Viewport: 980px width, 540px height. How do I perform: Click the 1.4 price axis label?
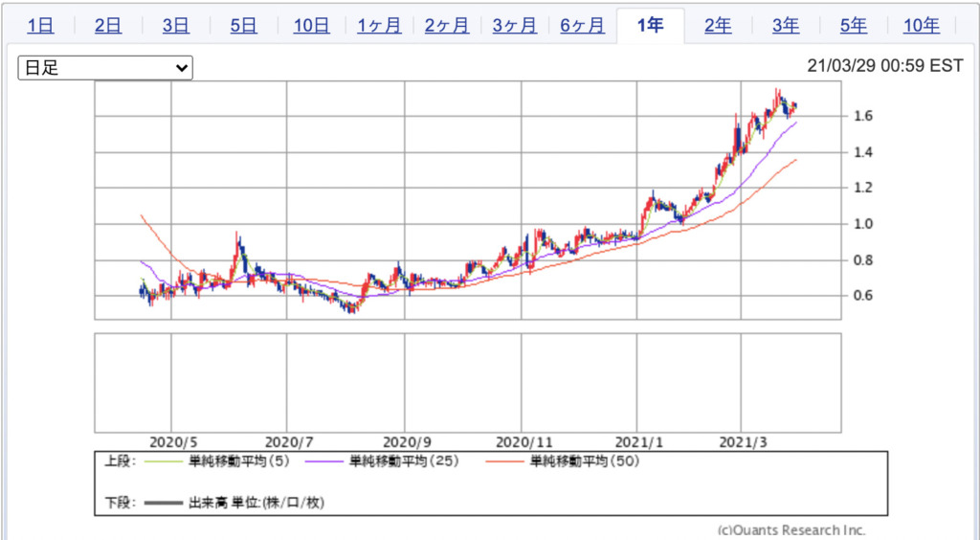tap(863, 152)
